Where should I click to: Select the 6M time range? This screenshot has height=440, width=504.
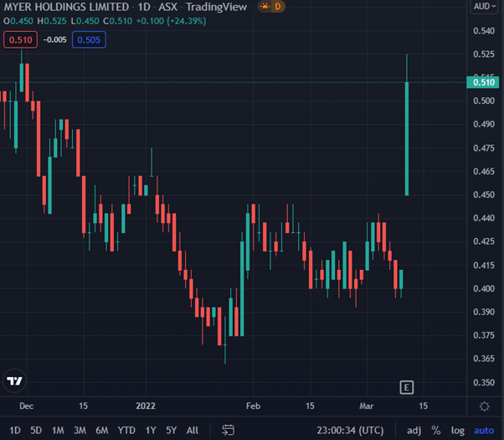point(102,430)
